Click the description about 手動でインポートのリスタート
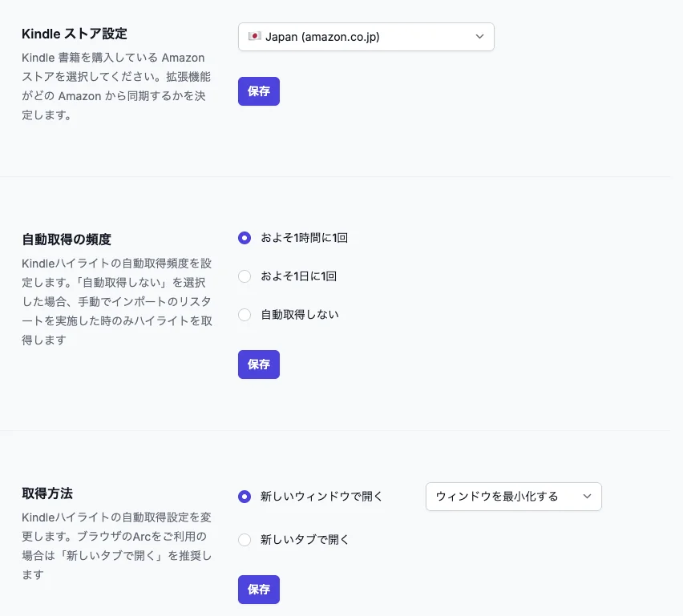Image resolution: width=683 pixels, height=616 pixels. (x=117, y=302)
